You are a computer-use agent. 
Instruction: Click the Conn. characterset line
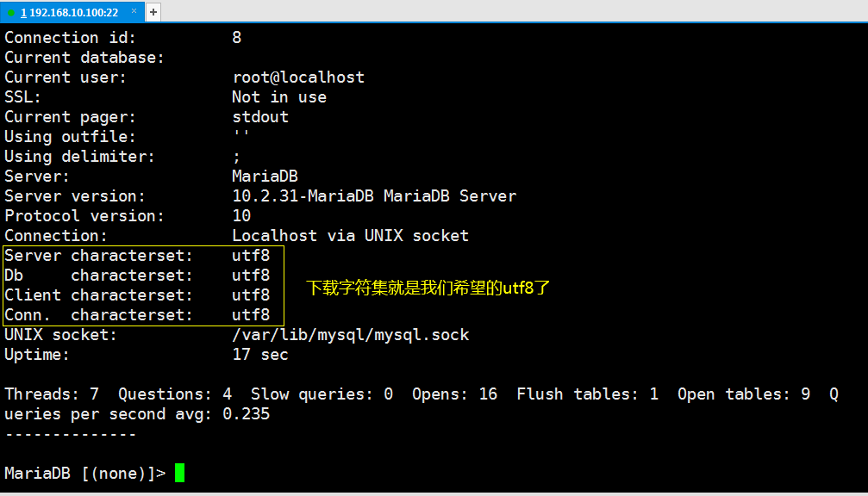pos(137,315)
